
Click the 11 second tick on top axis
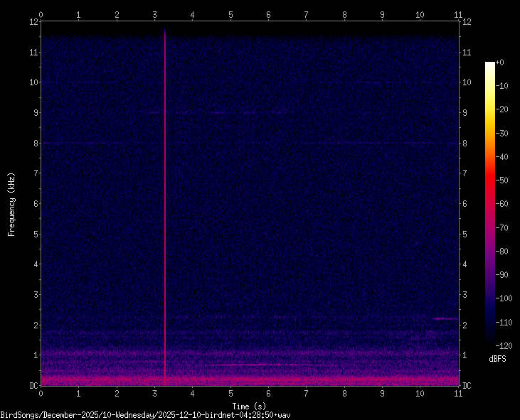pyautogui.click(x=457, y=14)
